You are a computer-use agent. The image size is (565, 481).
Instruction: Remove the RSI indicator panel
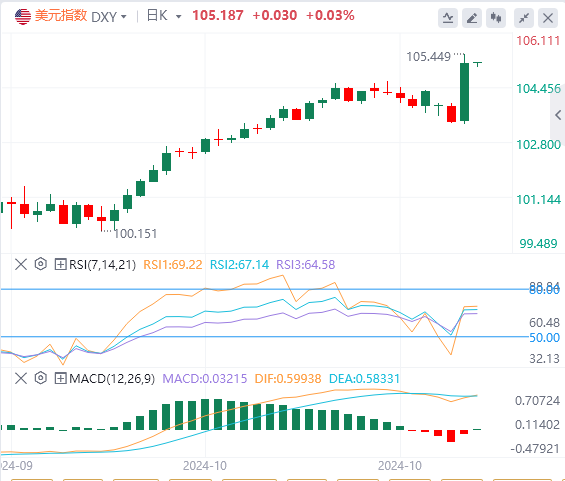21,264
